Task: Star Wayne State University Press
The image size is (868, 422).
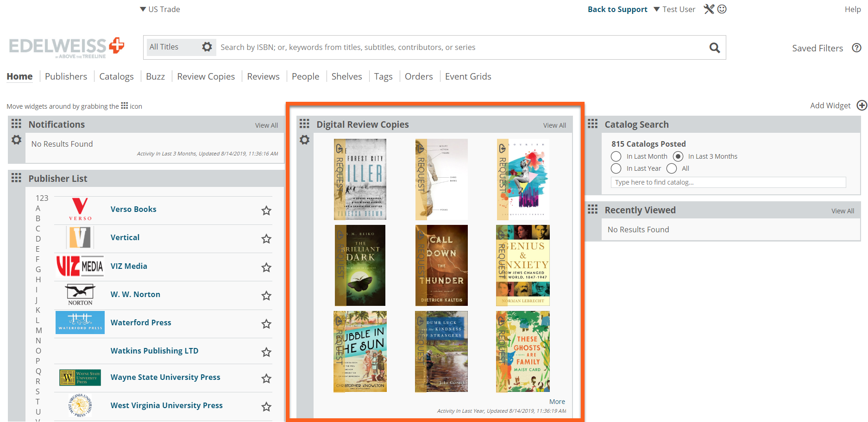Action: (266, 379)
